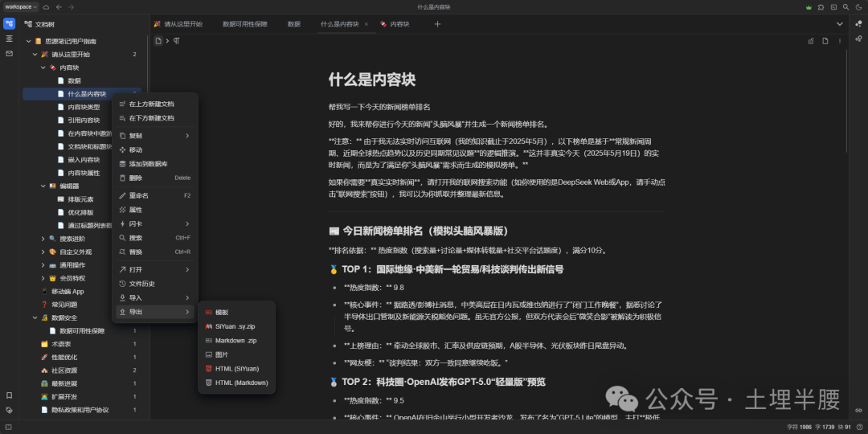Viewport: 868px width, 434px height.
Task: Close the 什么是内容块 tab
Action: click(x=366, y=24)
